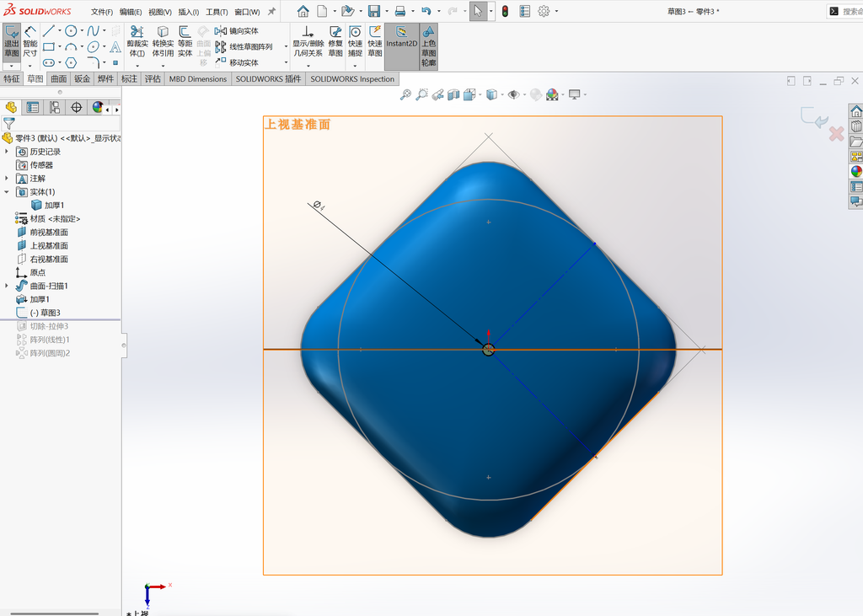The width and height of the screenshot is (863, 616).
Task: Open the Select cursor dropdown arrow
Action: (x=491, y=11)
